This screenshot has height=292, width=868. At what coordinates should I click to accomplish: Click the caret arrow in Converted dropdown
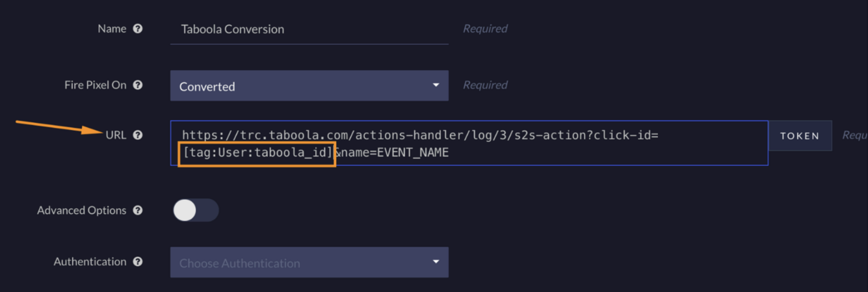436,85
